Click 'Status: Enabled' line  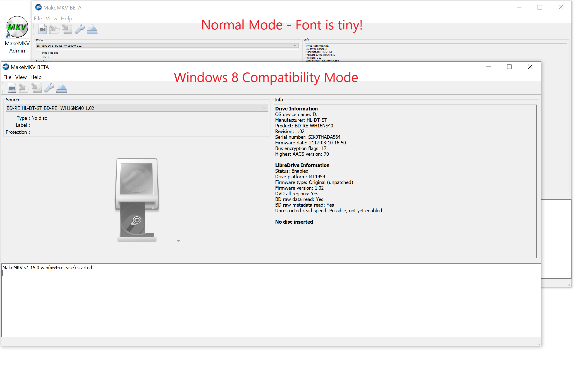coord(292,171)
